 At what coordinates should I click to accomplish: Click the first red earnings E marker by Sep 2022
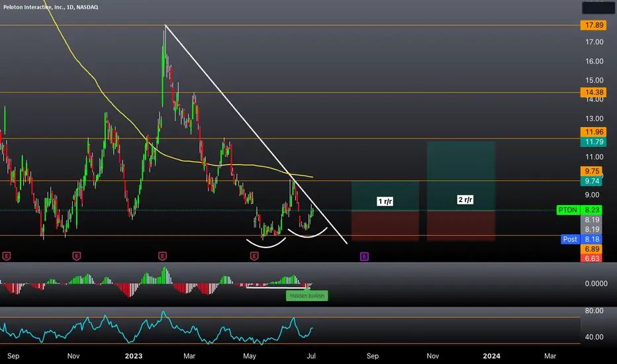pyautogui.click(x=7, y=257)
